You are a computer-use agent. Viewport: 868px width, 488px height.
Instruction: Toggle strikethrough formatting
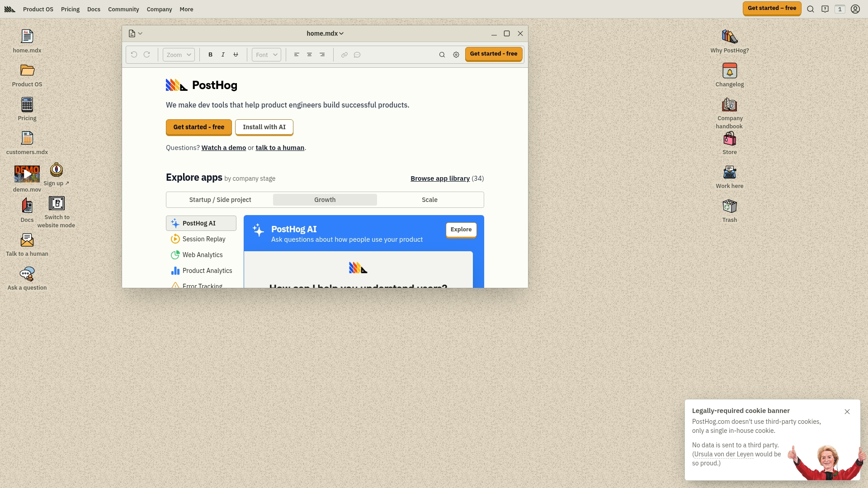tap(236, 55)
